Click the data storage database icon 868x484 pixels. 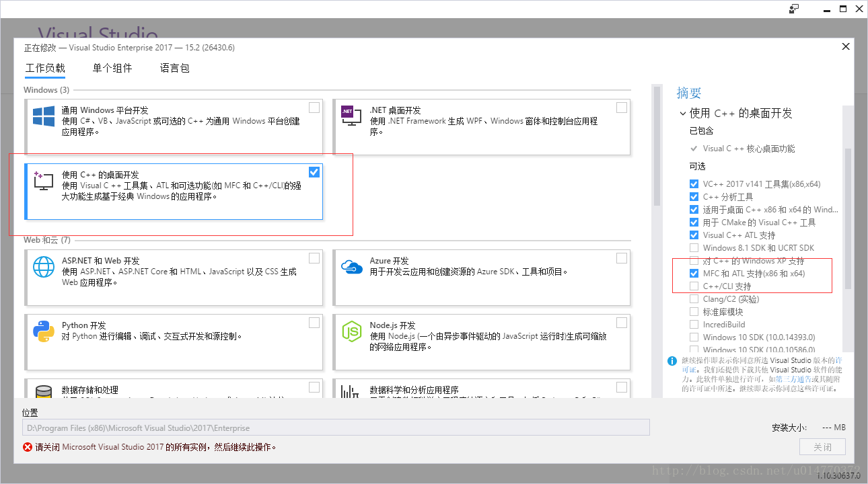coord(44,392)
